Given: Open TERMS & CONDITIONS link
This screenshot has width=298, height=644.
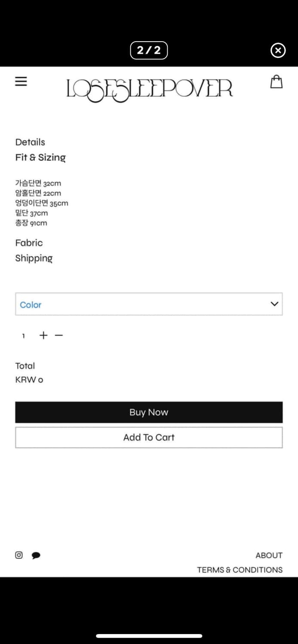Looking at the screenshot, I should point(240,570).
